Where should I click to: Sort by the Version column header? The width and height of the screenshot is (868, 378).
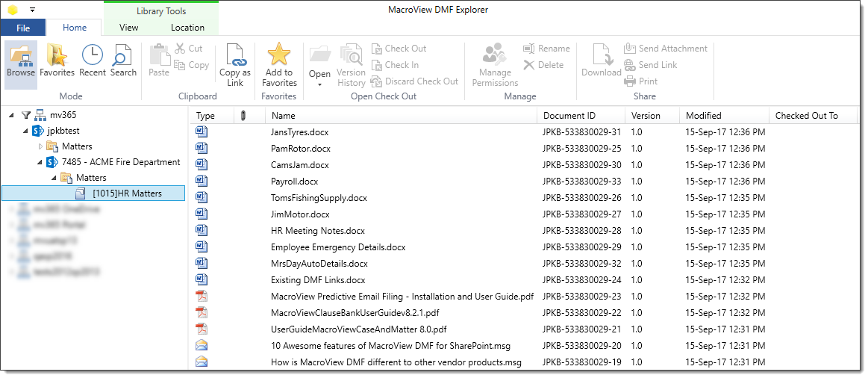point(652,116)
